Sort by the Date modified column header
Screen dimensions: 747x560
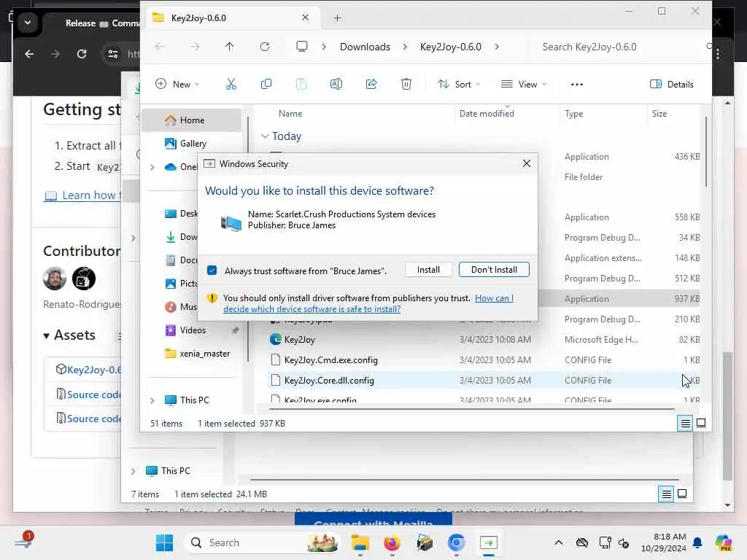(487, 113)
